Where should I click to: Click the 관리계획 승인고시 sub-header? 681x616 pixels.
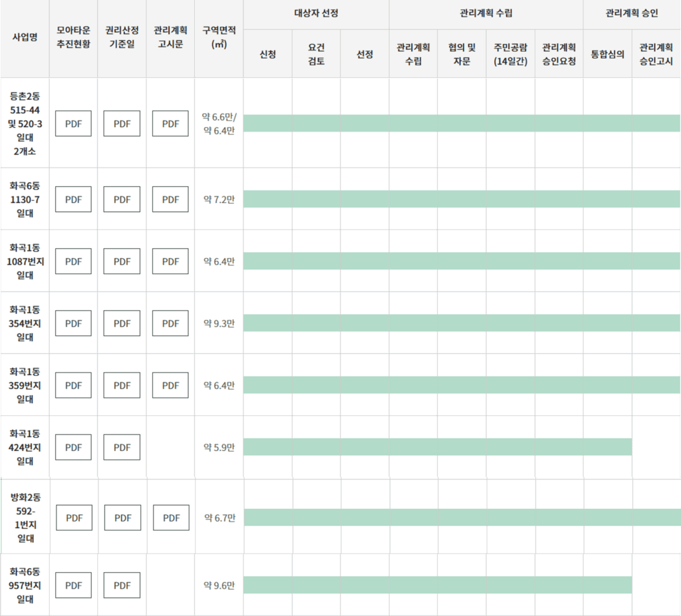[x=656, y=55]
